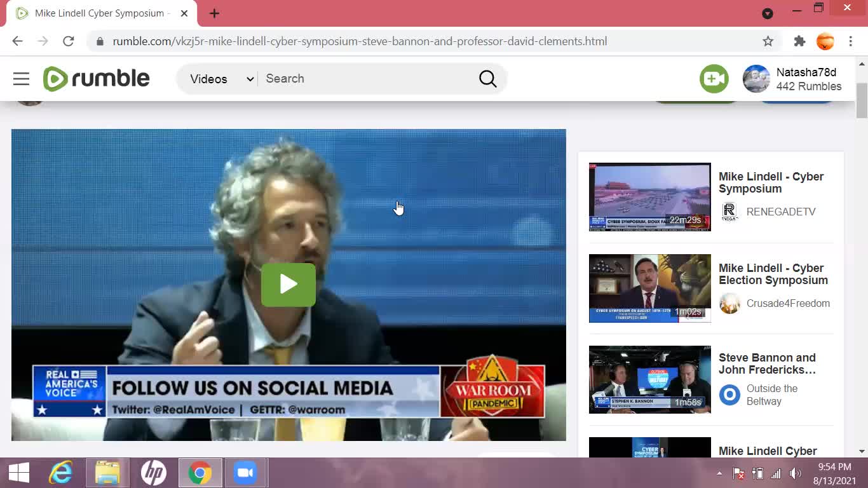Open Outside the Beltway channel link
Image resolution: width=868 pixels, height=488 pixels.
(x=771, y=395)
